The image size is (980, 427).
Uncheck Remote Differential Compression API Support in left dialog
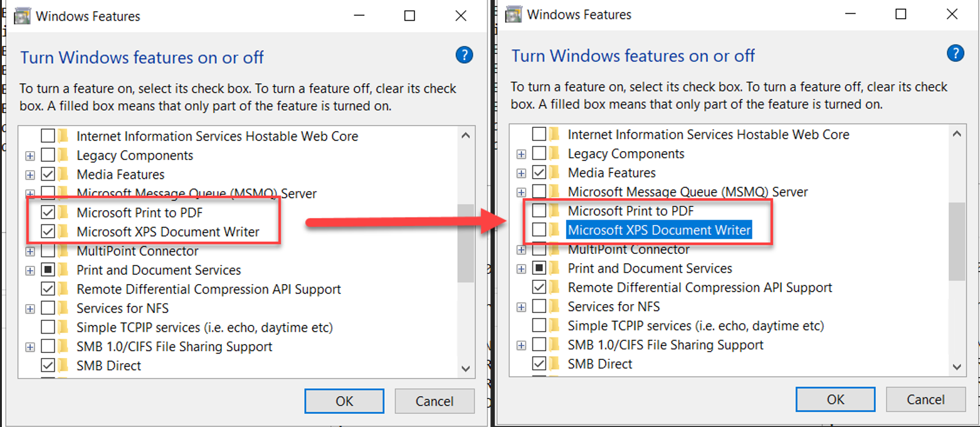(48, 289)
